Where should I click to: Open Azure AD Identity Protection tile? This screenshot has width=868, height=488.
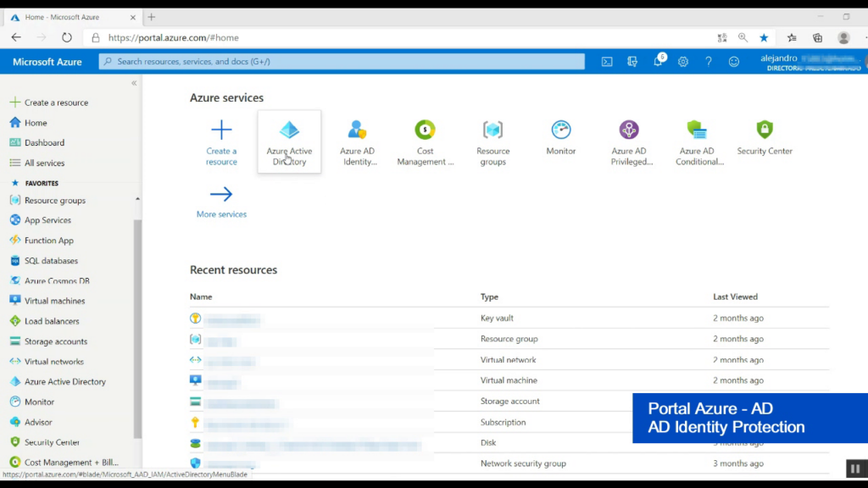click(x=357, y=141)
